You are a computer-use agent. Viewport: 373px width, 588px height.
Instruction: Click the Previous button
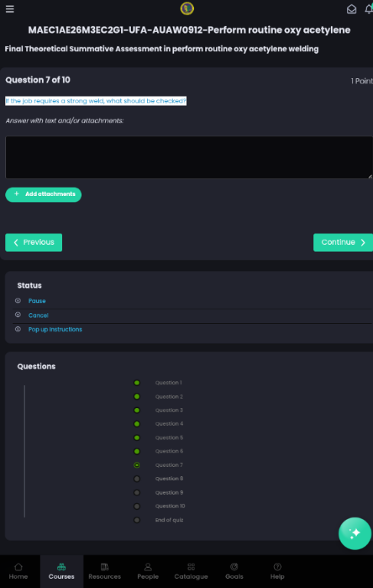tap(34, 242)
